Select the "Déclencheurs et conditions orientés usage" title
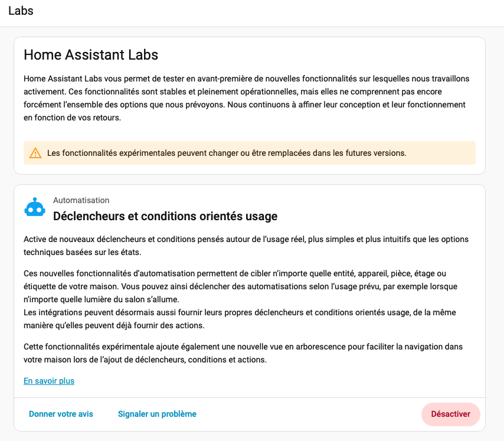The height and width of the screenshot is (441, 504). tap(165, 216)
